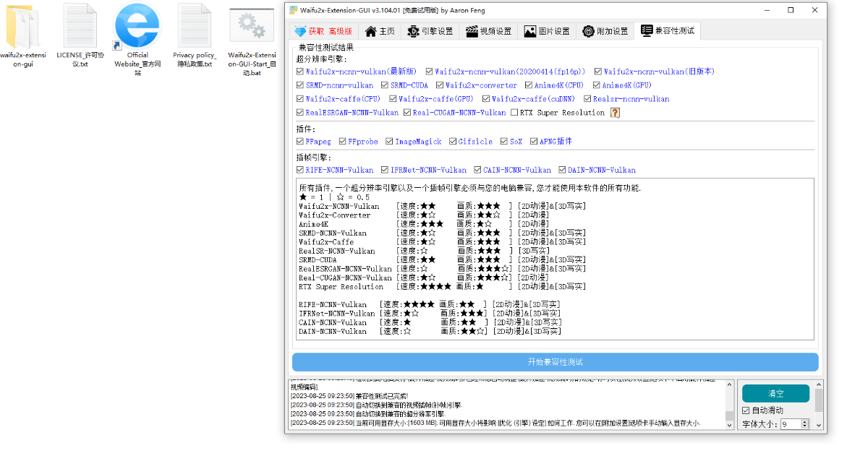Screen dimensions: 868x456
Task: Toggle the SoX plugin checkbox
Action: [x=504, y=142]
